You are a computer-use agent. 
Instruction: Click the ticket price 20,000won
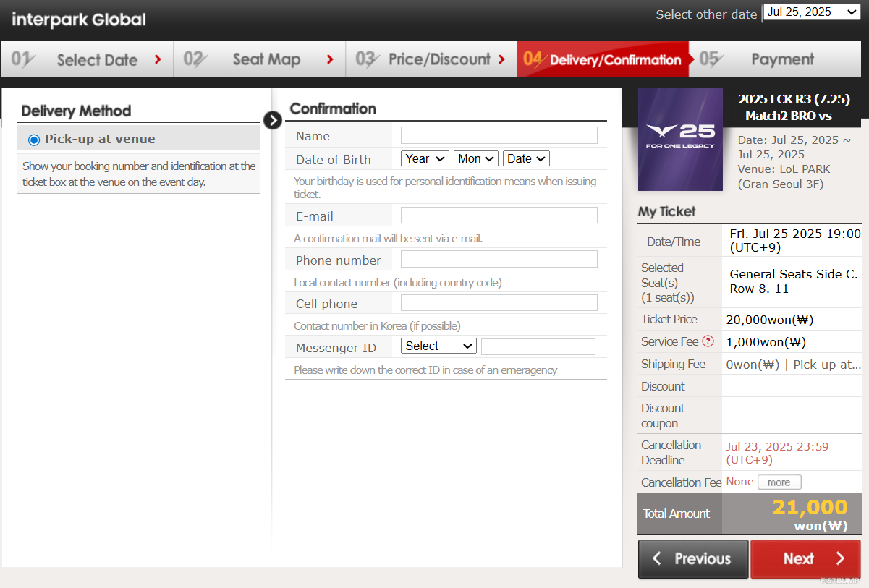click(x=771, y=320)
